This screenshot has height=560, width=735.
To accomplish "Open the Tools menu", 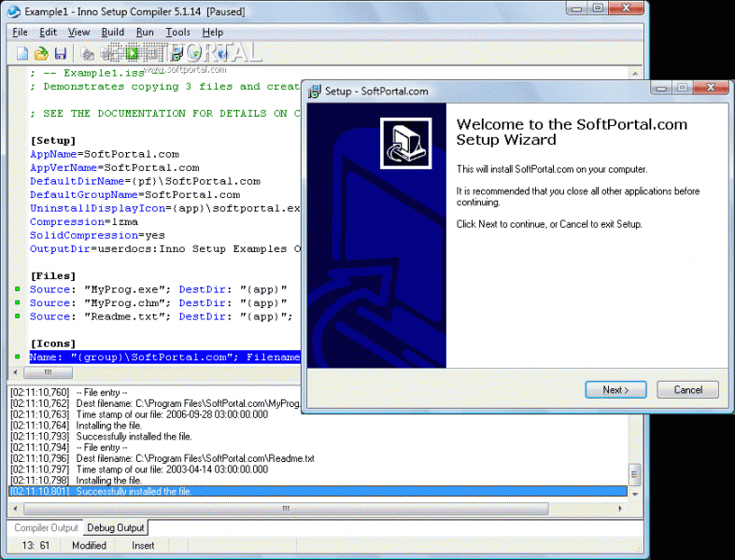I will pyautogui.click(x=177, y=33).
